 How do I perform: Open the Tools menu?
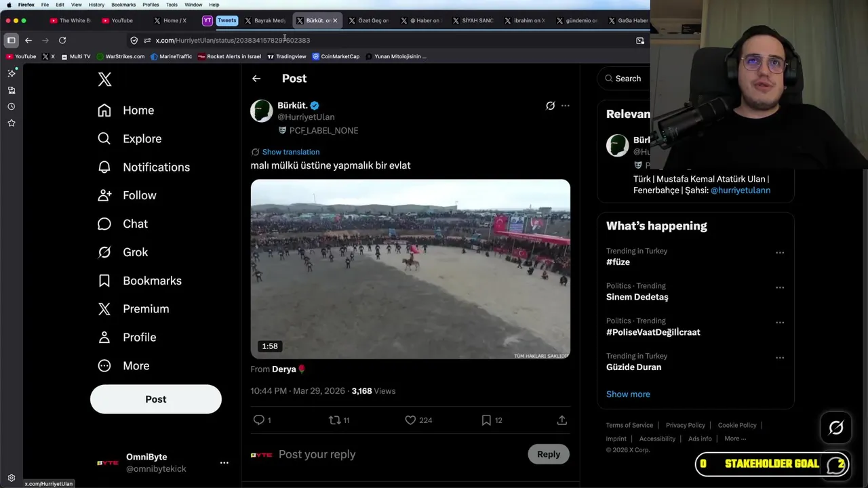172,5
